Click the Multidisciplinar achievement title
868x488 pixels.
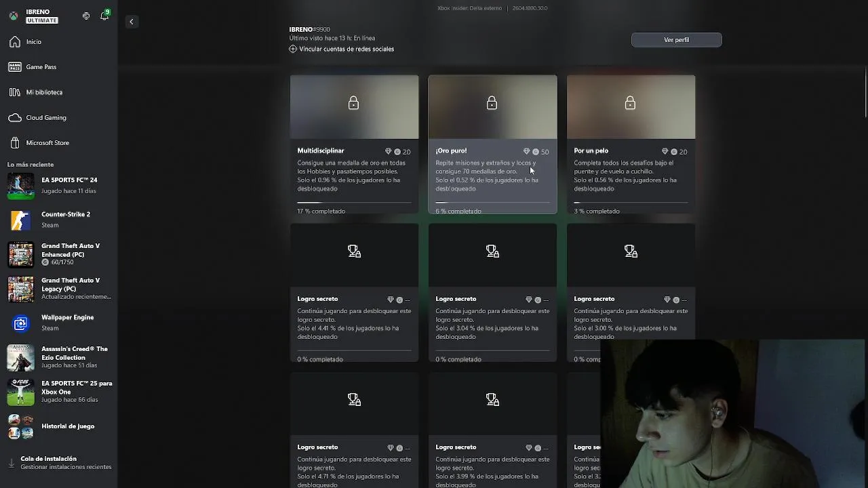(x=321, y=150)
